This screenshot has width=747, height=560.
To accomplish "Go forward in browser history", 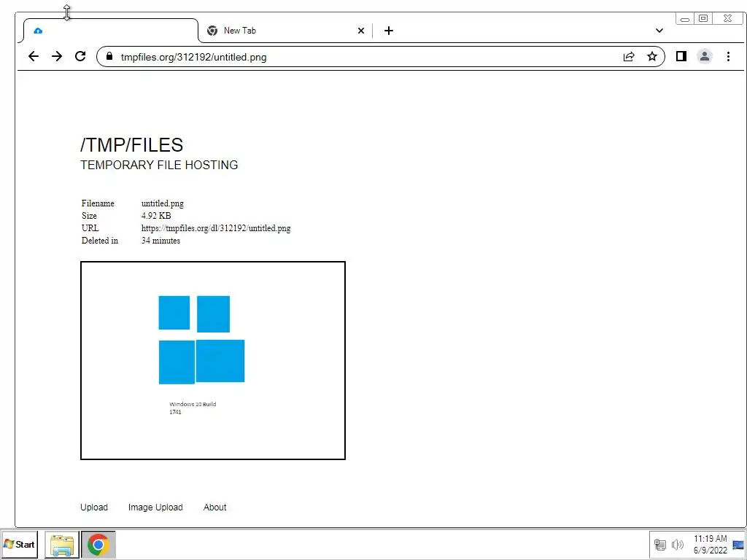I will point(57,57).
